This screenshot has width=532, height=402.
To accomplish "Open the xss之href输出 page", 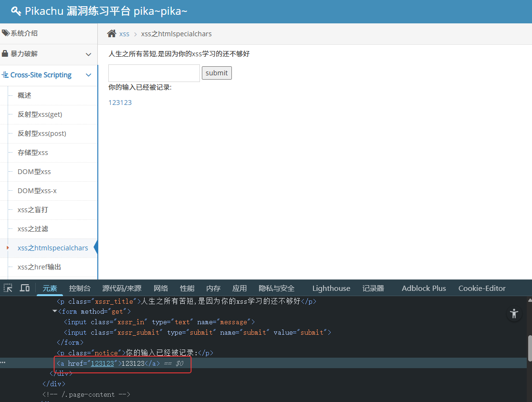I will click(x=49, y=267).
